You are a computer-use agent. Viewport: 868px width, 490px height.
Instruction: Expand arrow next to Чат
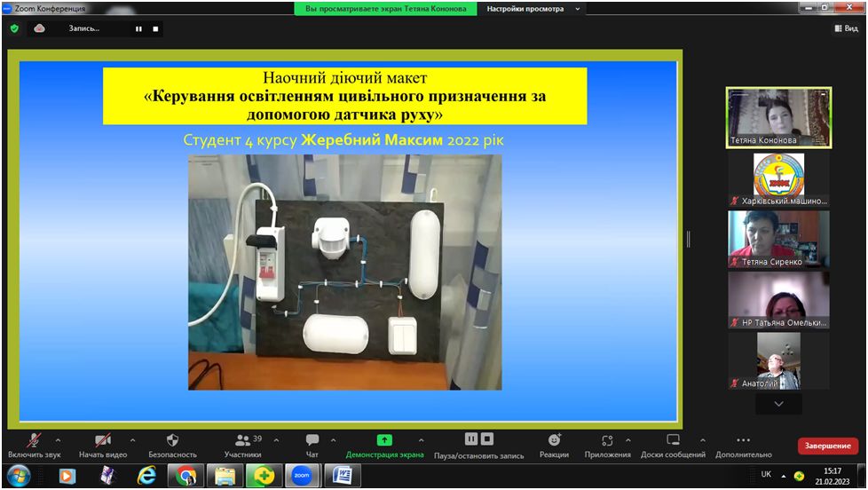coord(333,440)
